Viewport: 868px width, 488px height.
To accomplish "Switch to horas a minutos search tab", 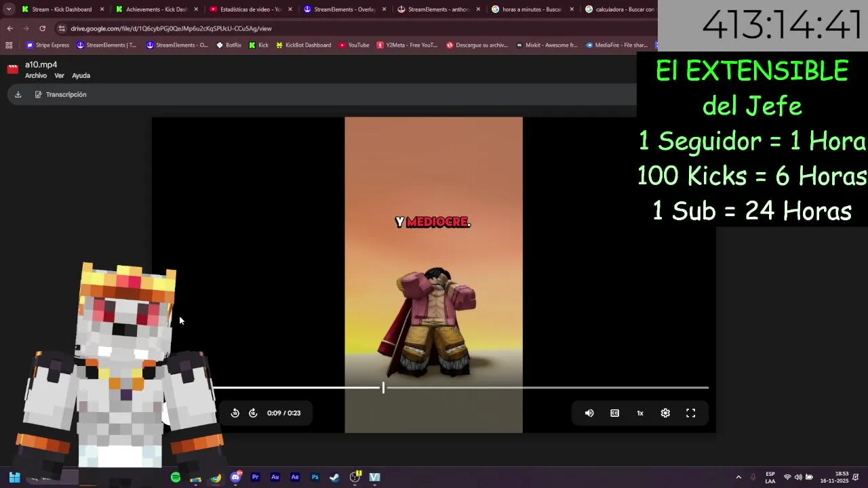I will point(532,9).
